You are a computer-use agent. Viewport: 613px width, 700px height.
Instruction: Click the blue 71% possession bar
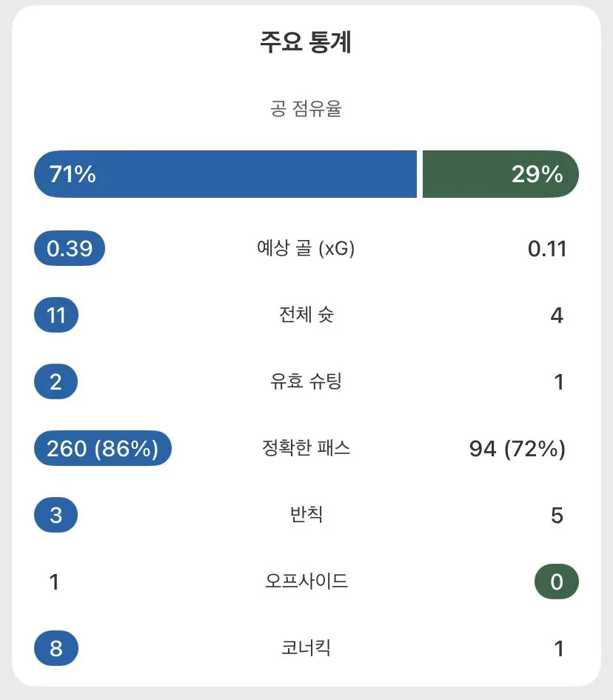pyautogui.click(x=225, y=174)
